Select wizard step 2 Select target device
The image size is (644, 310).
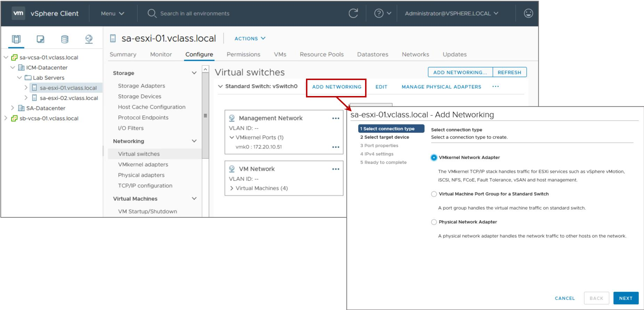coord(385,137)
